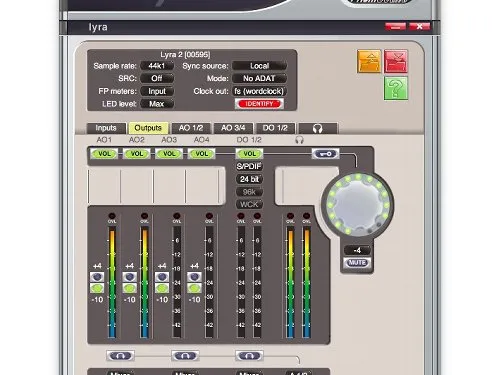This screenshot has width=500, height=375.
Task: Click the left headphone output level meter
Action: (x=290, y=282)
